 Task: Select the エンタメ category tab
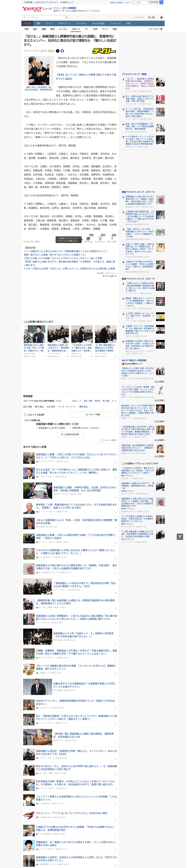[63, 29]
